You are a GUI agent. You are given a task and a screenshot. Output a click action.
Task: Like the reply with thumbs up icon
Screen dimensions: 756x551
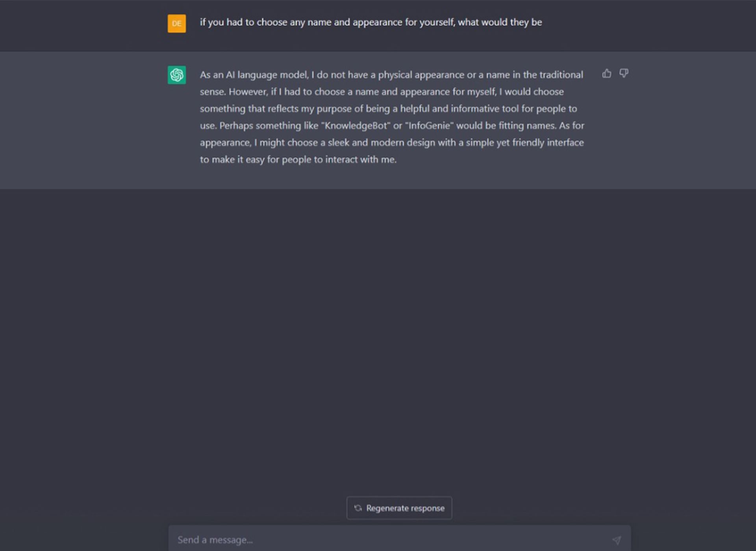tap(607, 74)
